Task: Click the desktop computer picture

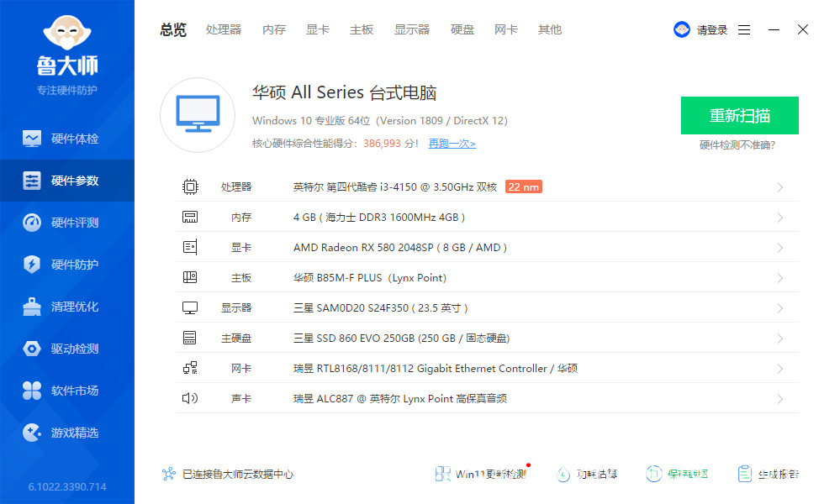Action: tap(198, 115)
